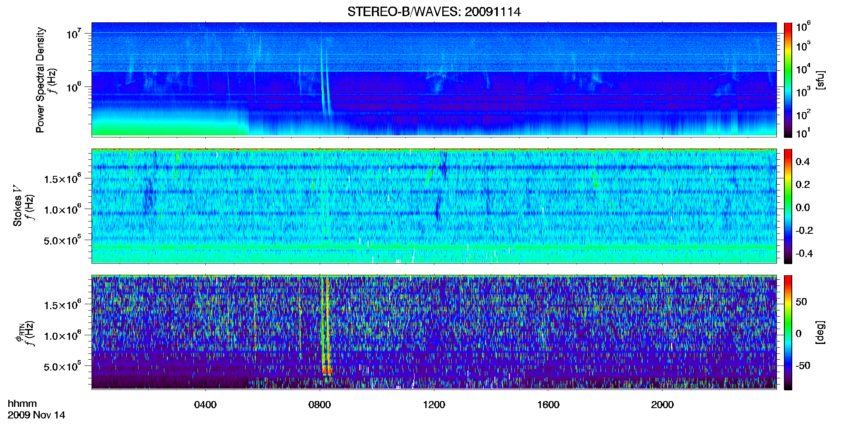Image resolution: width=868 pixels, height=447 pixels.
Task: Click the 0800 time tick label
Action: (320, 405)
